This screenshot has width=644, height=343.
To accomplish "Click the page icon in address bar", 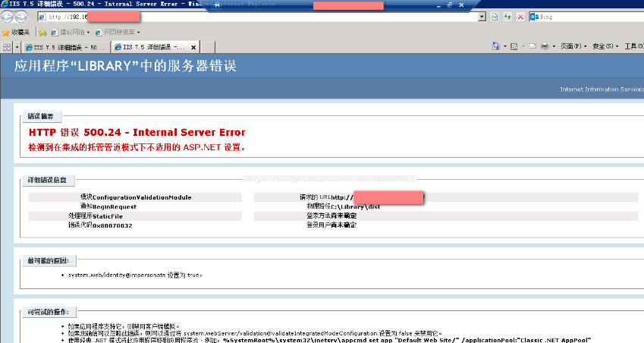I will tap(42, 17).
